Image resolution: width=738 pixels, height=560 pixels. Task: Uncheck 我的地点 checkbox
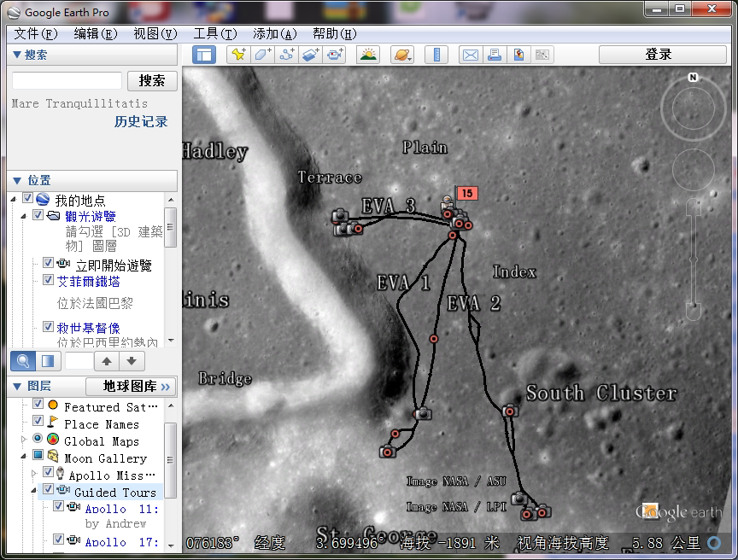pyautogui.click(x=28, y=198)
